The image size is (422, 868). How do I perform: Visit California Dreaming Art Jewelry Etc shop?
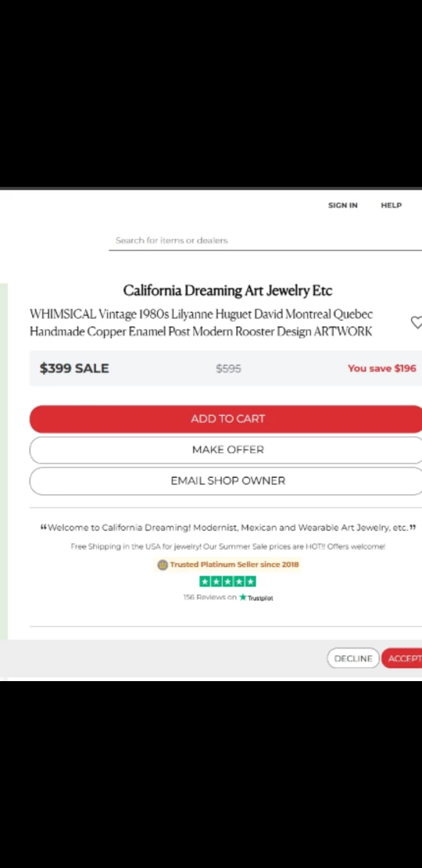(x=227, y=291)
